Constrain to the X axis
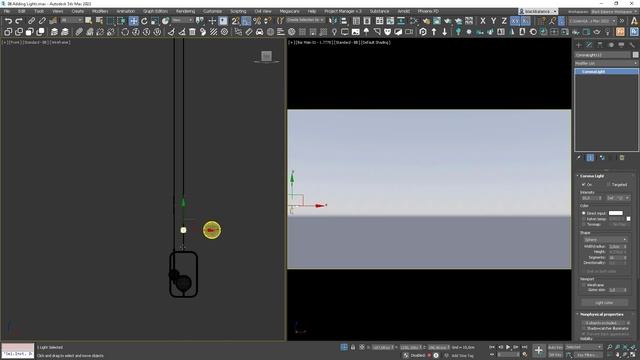Image resolution: width=640 pixels, height=360 pixels. [x=483, y=21]
